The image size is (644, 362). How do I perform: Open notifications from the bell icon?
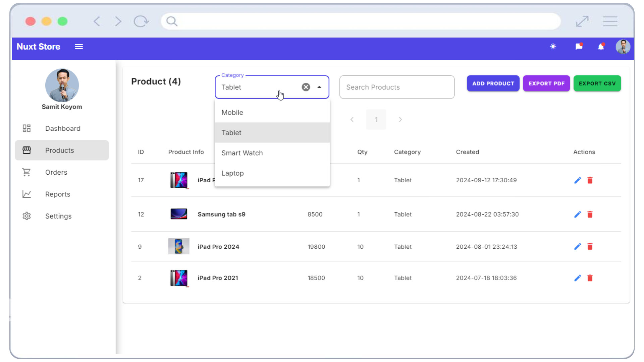coord(601,47)
